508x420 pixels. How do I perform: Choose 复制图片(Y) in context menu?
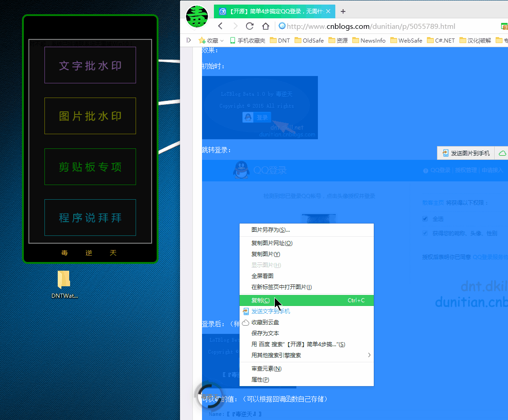(306, 254)
